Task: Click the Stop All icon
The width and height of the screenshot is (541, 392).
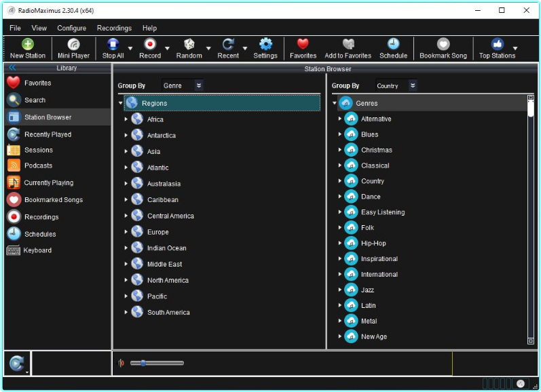Action: click(113, 45)
